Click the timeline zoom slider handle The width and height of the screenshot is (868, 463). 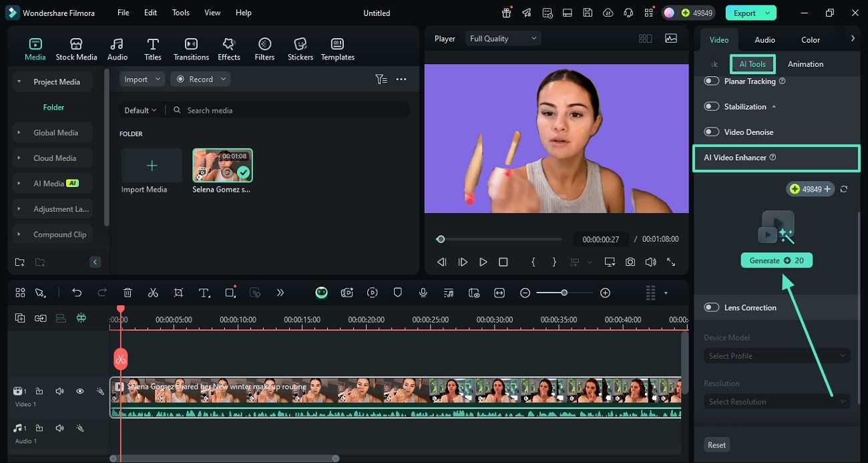coord(564,293)
